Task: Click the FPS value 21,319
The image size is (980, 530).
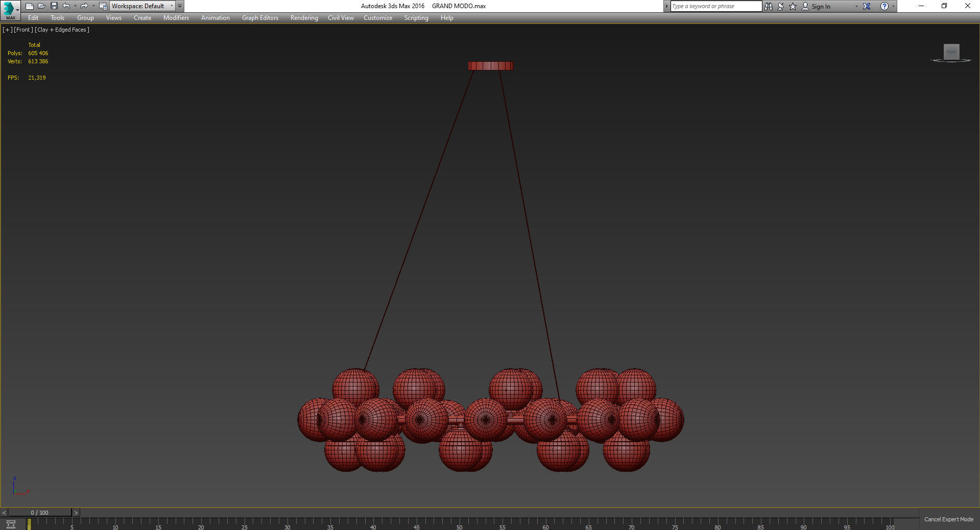Action: (x=37, y=78)
